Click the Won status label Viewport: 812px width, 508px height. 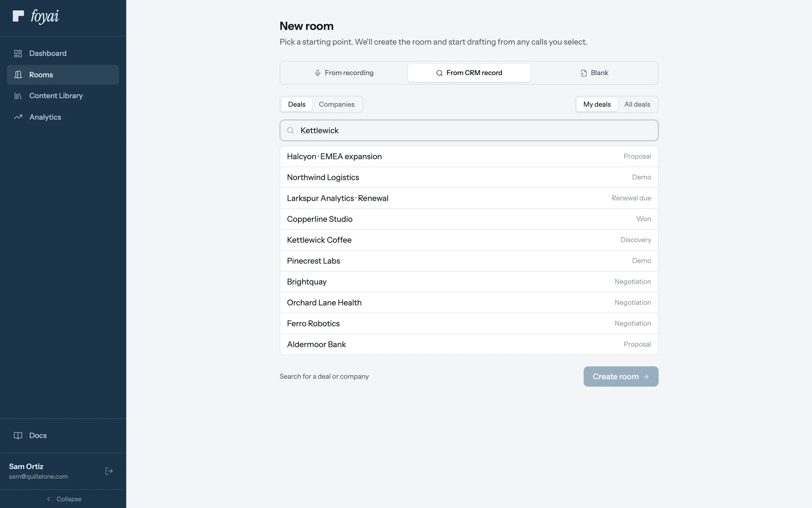point(644,219)
